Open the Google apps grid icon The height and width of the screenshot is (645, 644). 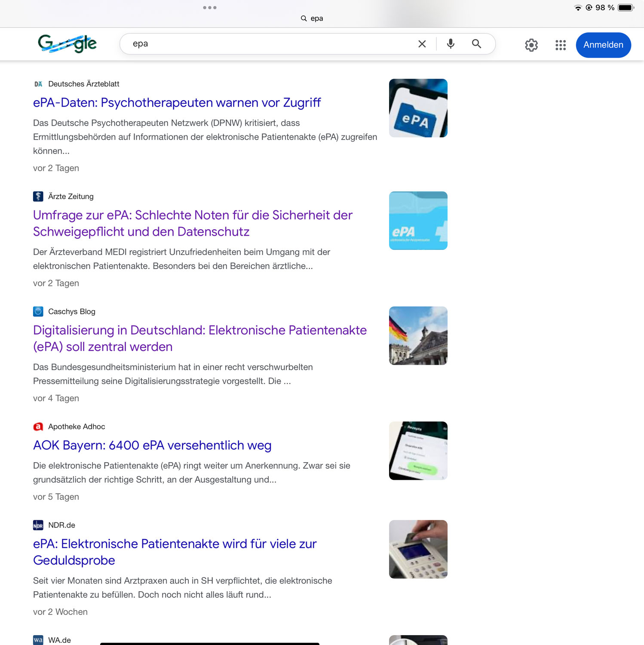pyautogui.click(x=561, y=45)
